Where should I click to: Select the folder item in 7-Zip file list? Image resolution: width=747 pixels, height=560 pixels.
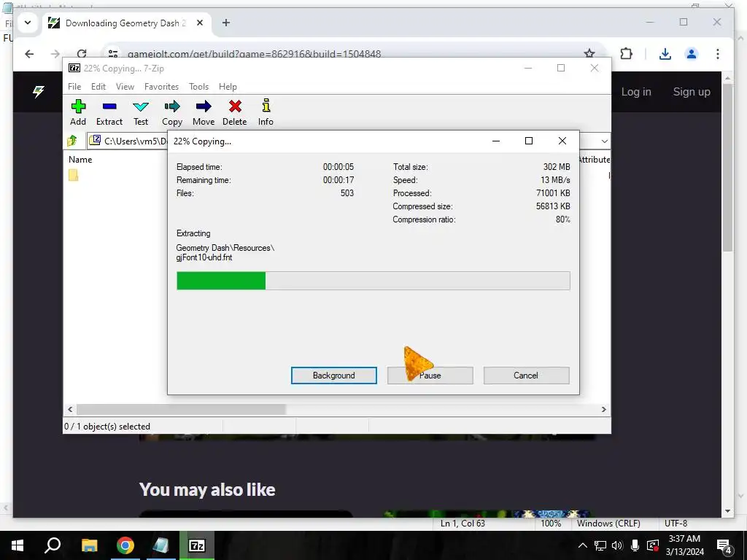pos(74,175)
